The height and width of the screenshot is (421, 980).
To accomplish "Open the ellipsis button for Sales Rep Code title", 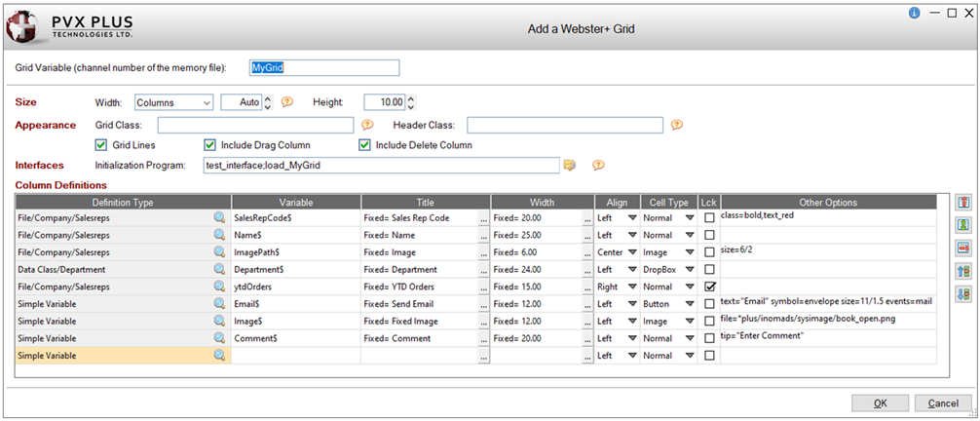I will pos(482,218).
